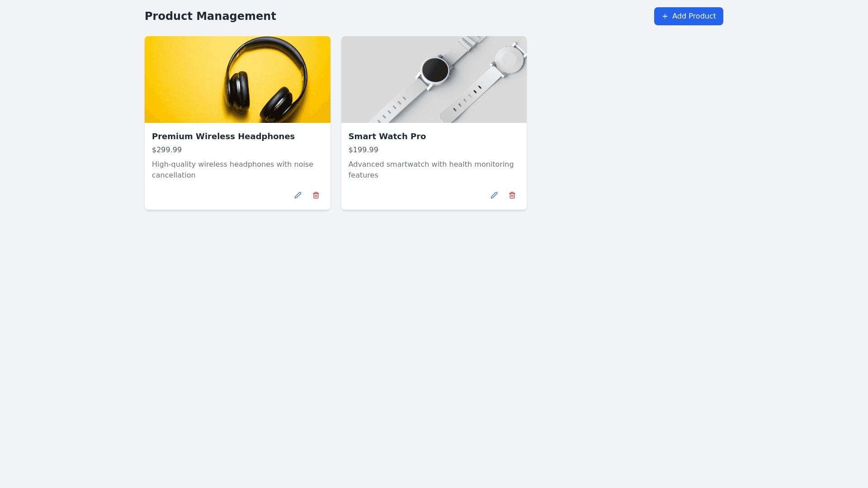Click the $299.99 price text

[x=167, y=150]
